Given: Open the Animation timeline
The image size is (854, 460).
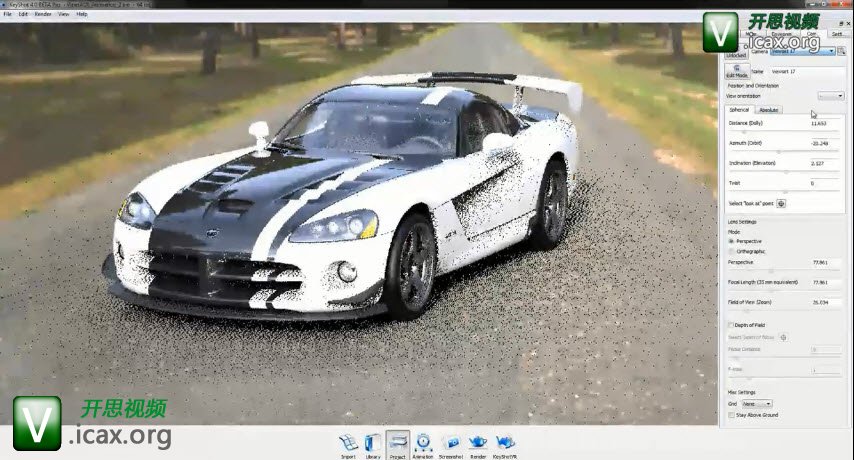Looking at the screenshot, I should [x=423, y=446].
